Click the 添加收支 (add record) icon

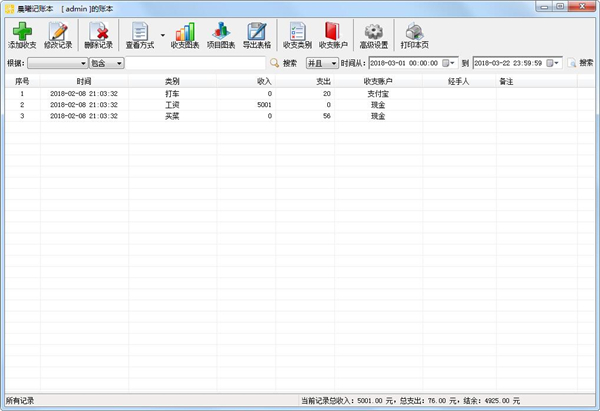[22, 36]
